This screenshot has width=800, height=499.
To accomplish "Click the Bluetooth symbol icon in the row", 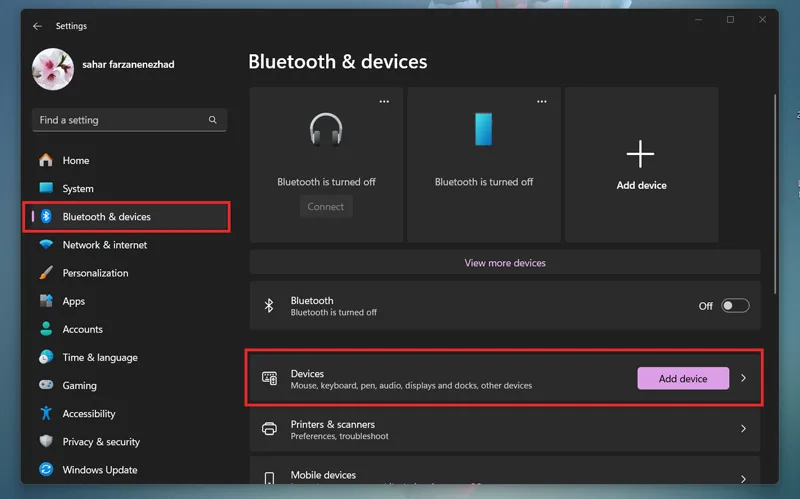I will tap(269, 306).
